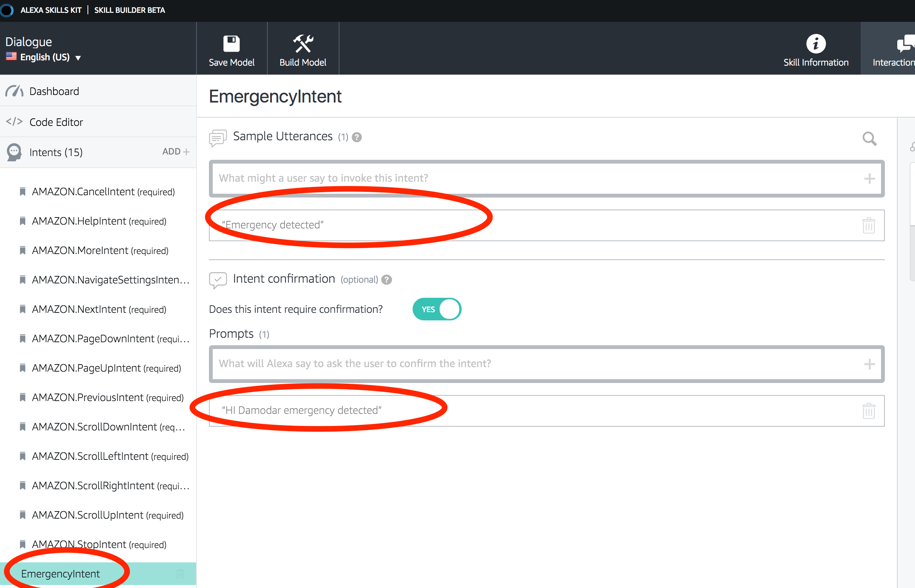The image size is (915, 588).
Task: Click the Sample Utterances chat bubble icon
Action: tap(218, 138)
